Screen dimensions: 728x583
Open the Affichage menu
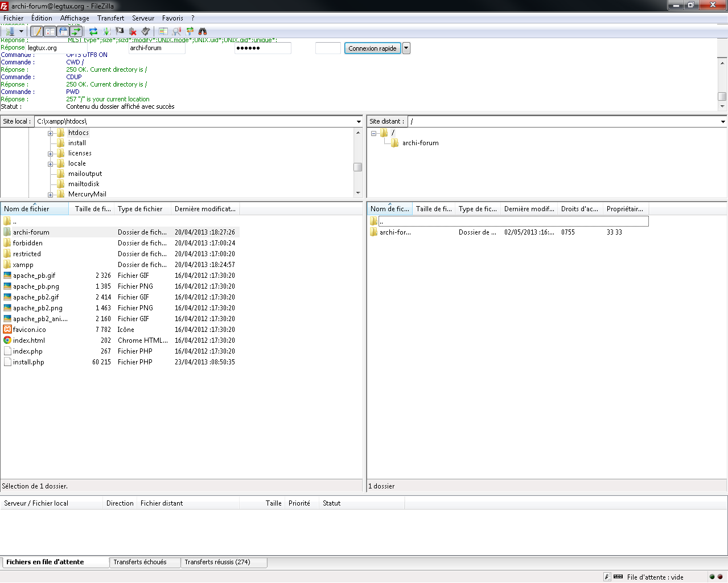75,18
